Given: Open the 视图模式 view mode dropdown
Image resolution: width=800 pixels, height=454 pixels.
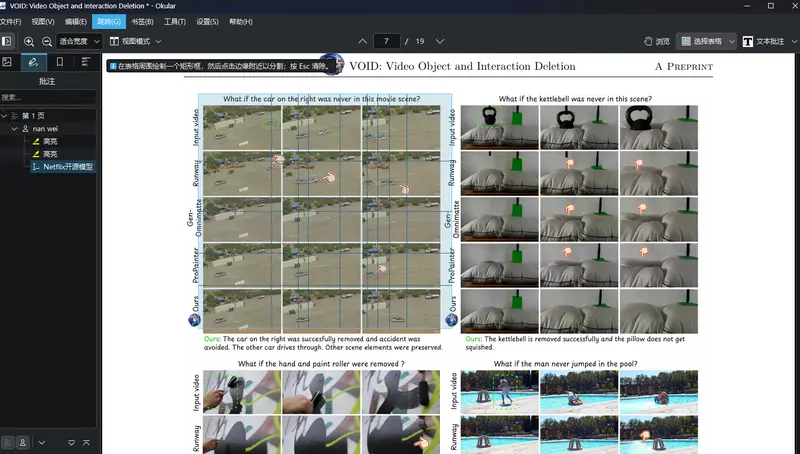Looking at the screenshot, I should coord(134,41).
